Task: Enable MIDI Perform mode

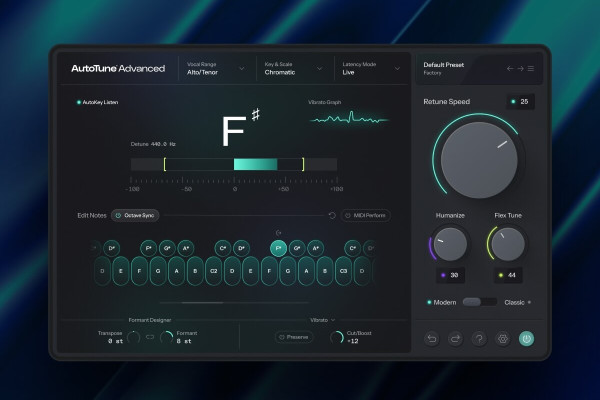Action: (365, 216)
